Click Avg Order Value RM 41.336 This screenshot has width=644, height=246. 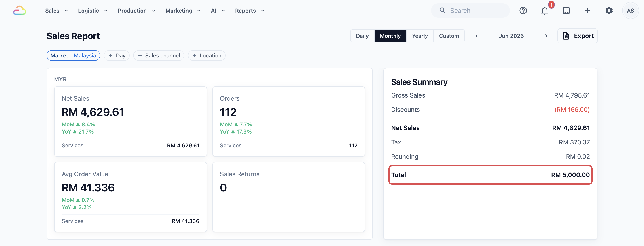(x=88, y=187)
